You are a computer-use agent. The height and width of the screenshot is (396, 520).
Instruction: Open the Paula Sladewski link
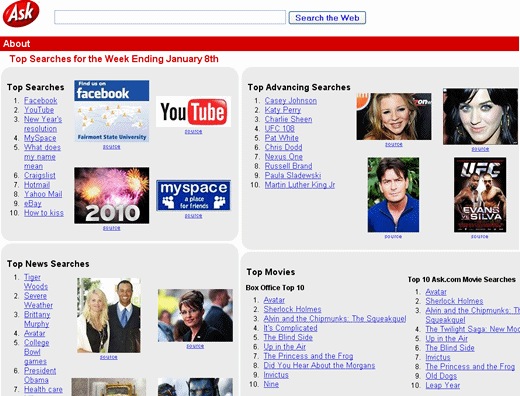point(293,175)
